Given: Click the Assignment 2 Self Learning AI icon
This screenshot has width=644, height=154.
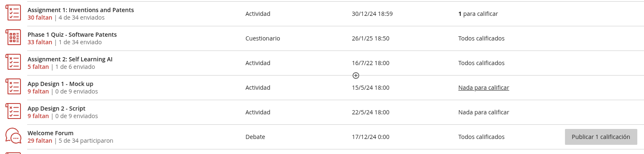Looking at the screenshot, I should (x=13, y=62).
